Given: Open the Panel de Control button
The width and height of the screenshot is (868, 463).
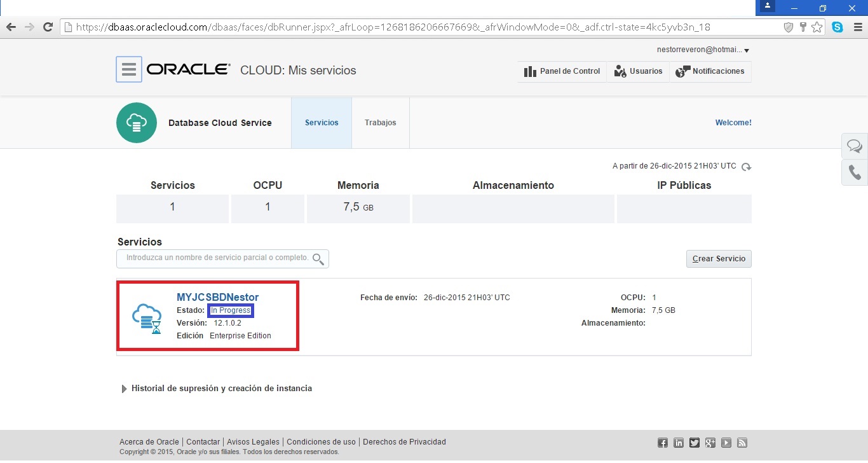Looking at the screenshot, I should tap(562, 71).
